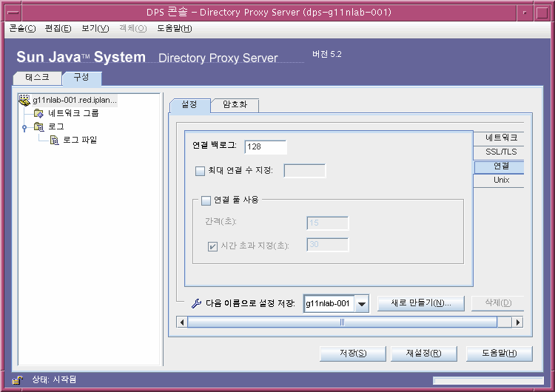Click the 삭제(D) button
555x392 pixels.
[x=498, y=303]
